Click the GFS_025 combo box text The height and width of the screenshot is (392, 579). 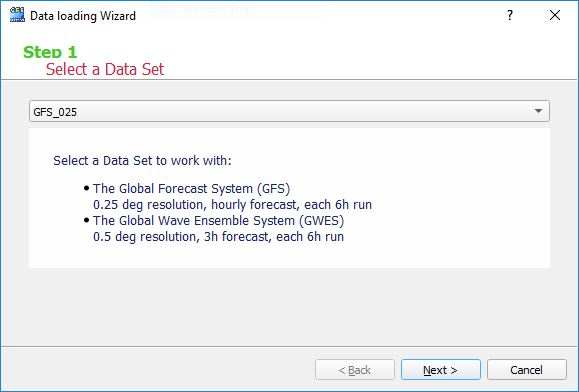pyautogui.click(x=55, y=112)
